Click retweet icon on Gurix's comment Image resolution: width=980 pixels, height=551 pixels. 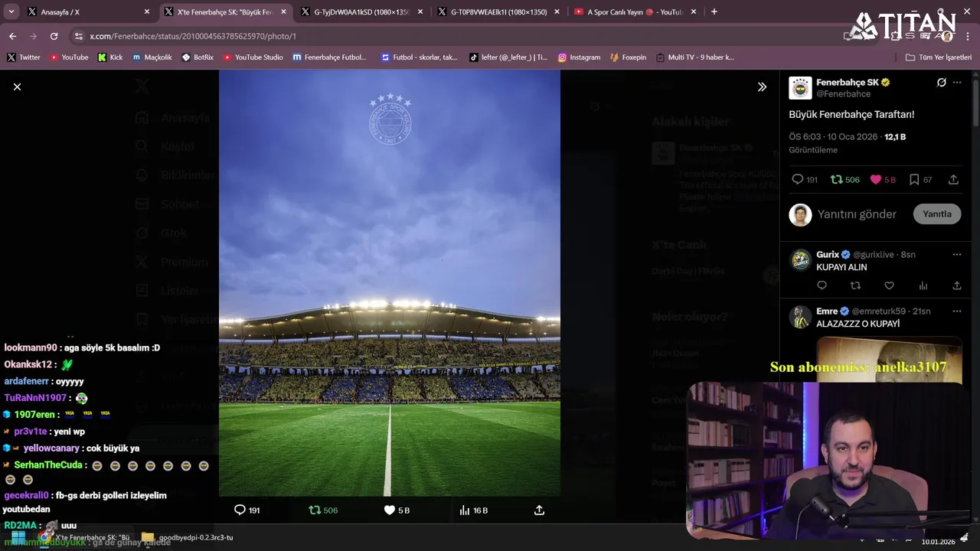(x=856, y=285)
